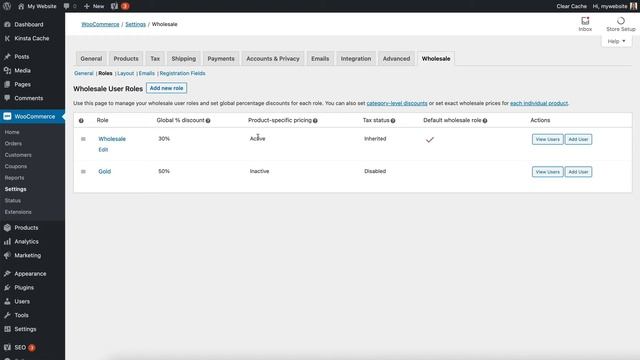Click the sidebar Settings sliders icon
Viewport: 640px width, 360px height.
(x=7, y=329)
